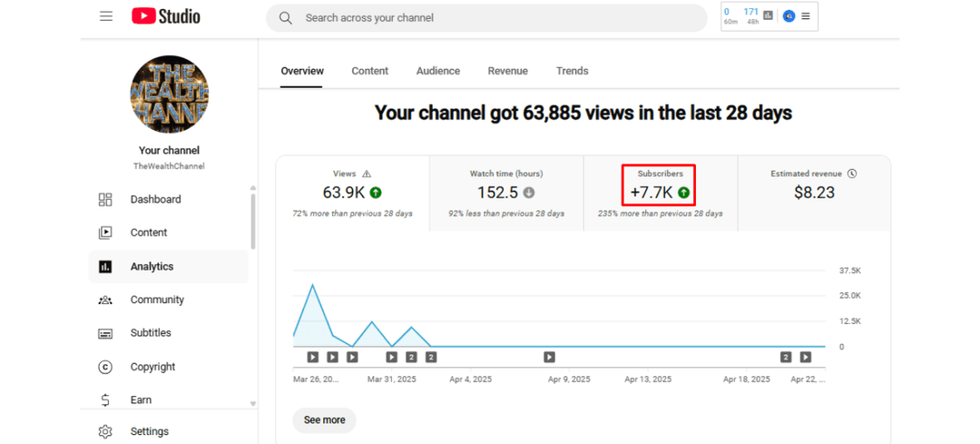Click the bar chart icon in extension widget

(768, 15)
